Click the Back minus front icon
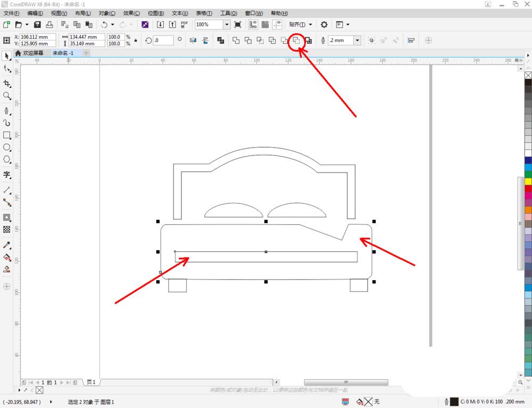The width and height of the screenshot is (532, 408). click(296, 40)
